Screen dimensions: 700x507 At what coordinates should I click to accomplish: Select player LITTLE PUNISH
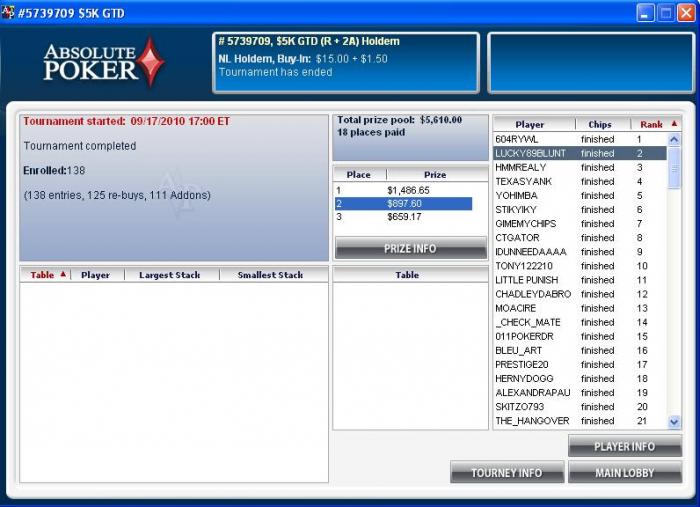coord(580,280)
